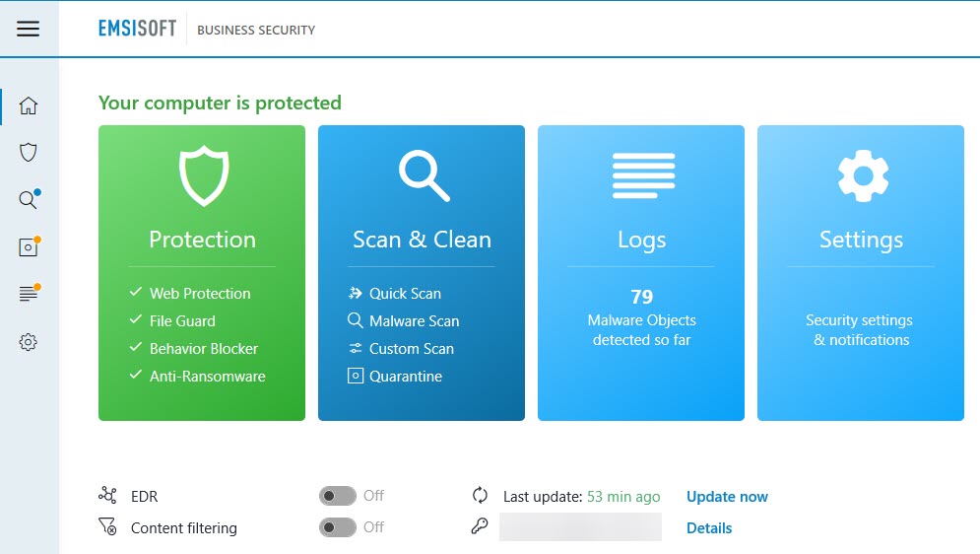Click the large magnifier on Scan & Clean tile
This screenshot has width=980, height=554.
[x=424, y=175]
